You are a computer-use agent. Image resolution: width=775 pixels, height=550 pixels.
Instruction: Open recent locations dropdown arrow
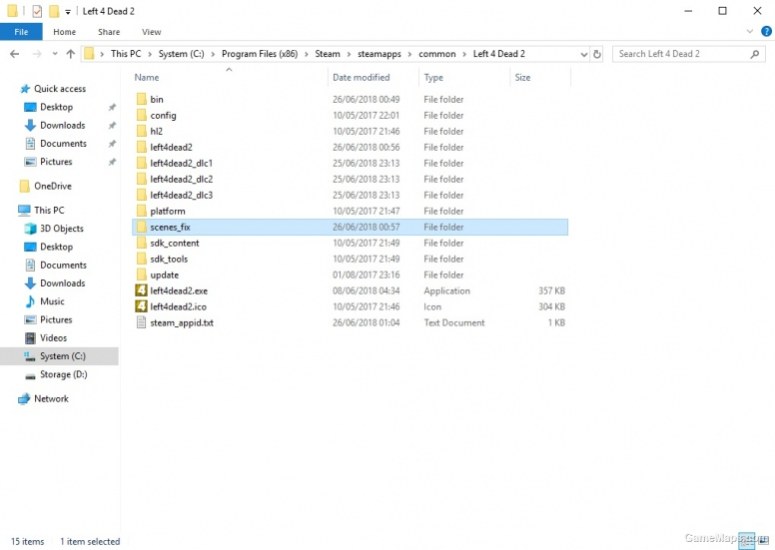click(x=54, y=54)
